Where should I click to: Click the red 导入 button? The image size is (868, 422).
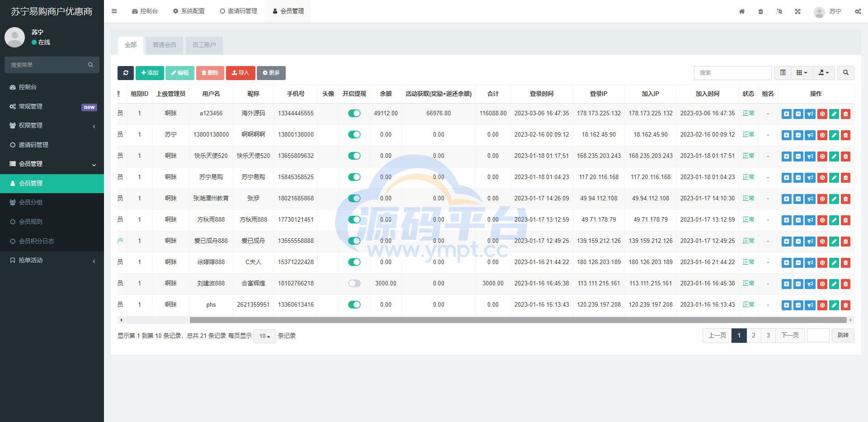pos(241,73)
